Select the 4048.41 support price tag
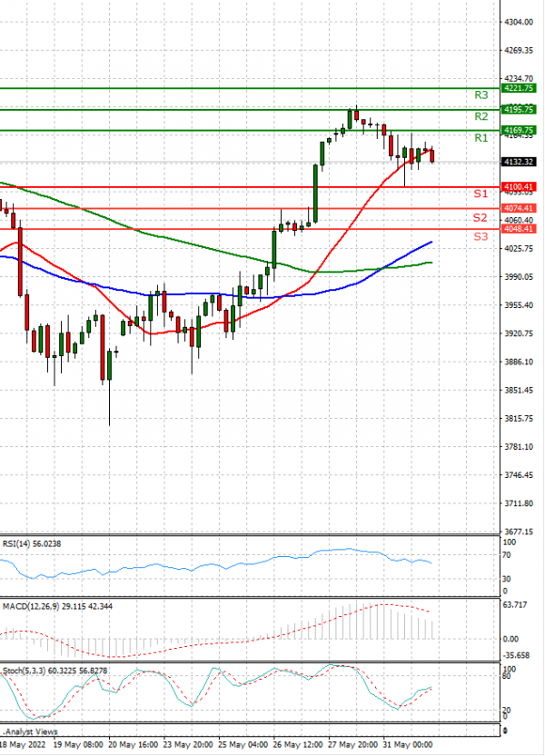The height and width of the screenshot is (756, 545). (x=520, y=229)
